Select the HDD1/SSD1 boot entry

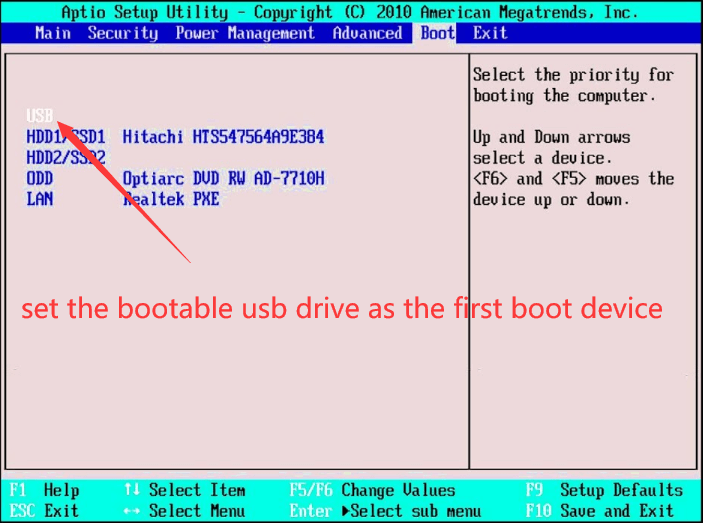click(65, 137)
